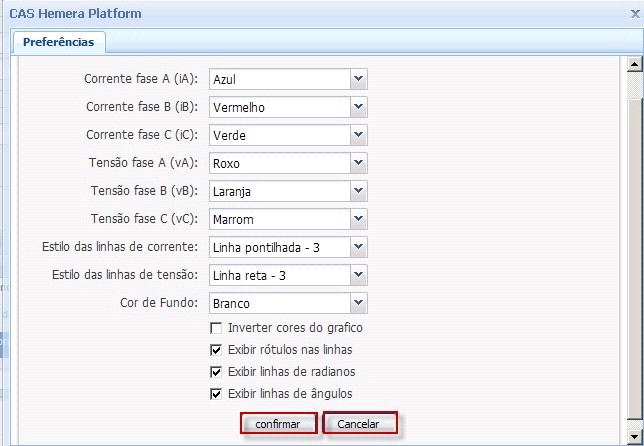Click the confirmar button
The height and width of the screenshot is (446, 644).
click(278, 424)
